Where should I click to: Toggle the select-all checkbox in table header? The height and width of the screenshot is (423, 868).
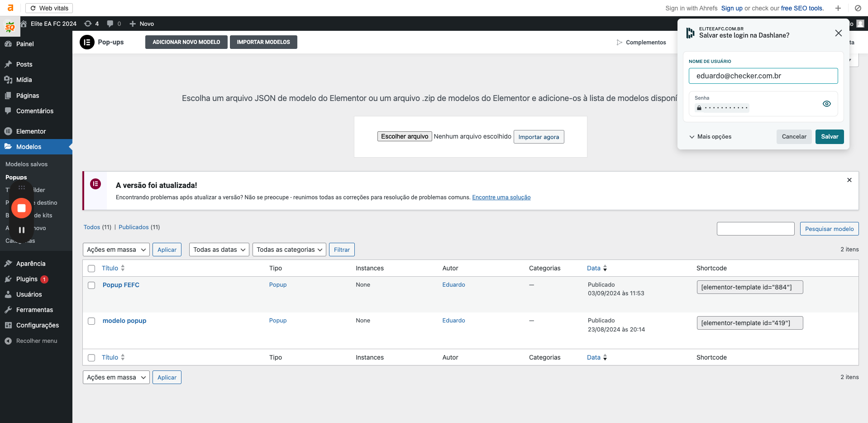pyautogui.click(x=91, y=269)
